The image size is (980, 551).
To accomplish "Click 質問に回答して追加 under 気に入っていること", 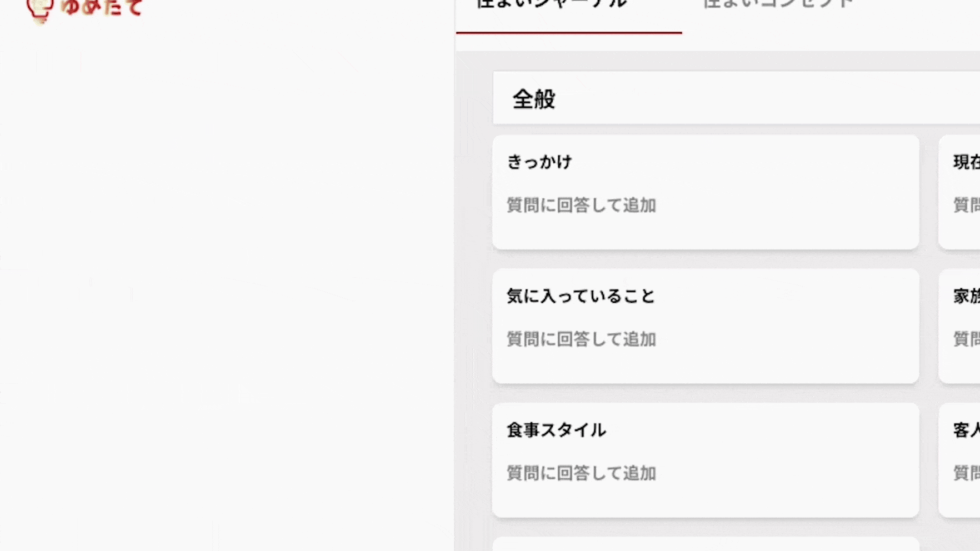I will (x=581, y=339).
